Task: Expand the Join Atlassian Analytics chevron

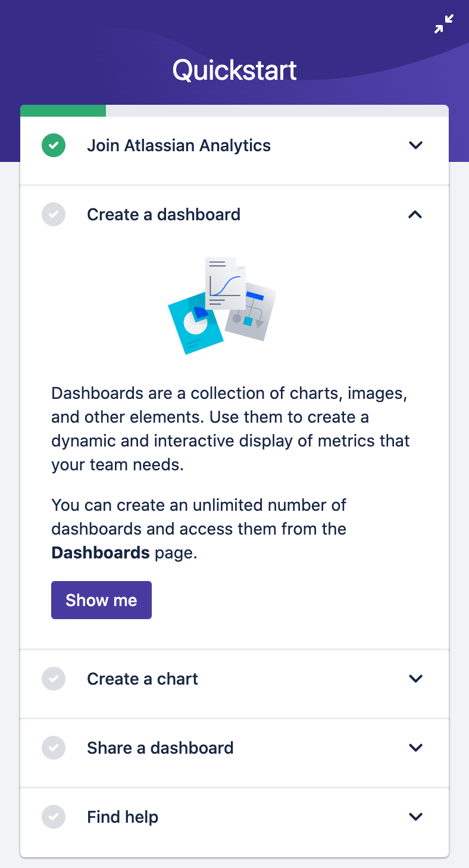Action: coord(415,145)
